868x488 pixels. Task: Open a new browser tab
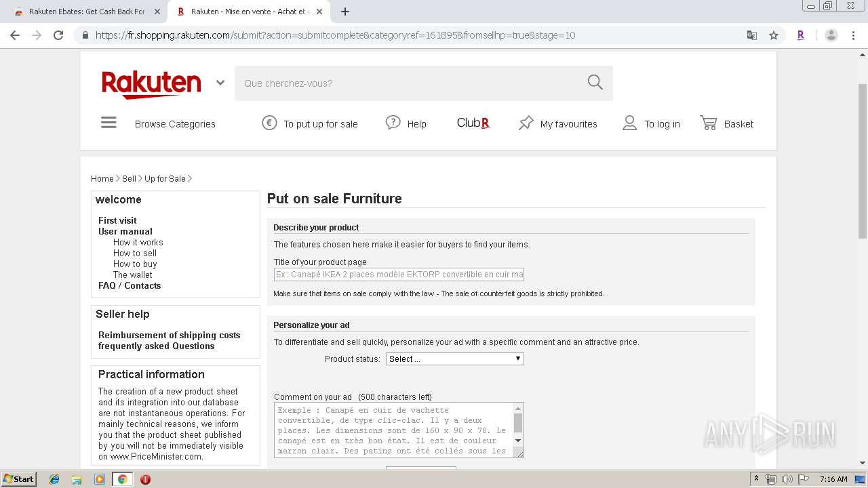[x=345, y=12]
